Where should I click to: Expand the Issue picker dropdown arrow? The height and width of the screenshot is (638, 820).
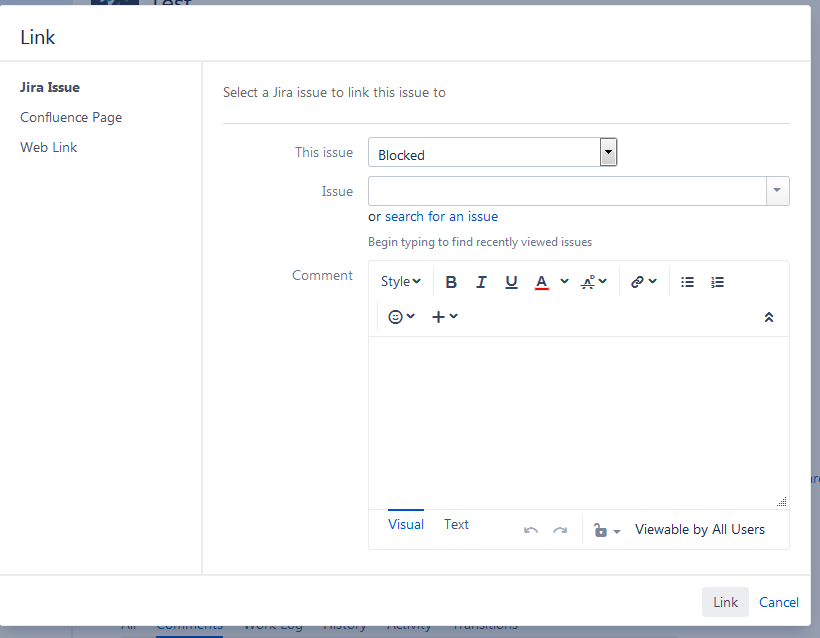coord(778,191)
